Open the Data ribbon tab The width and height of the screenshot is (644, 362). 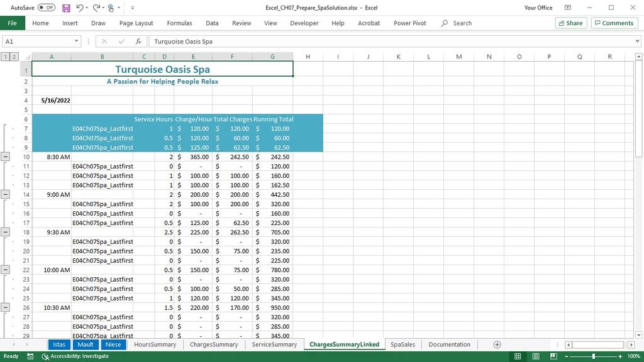coord(212,23)
